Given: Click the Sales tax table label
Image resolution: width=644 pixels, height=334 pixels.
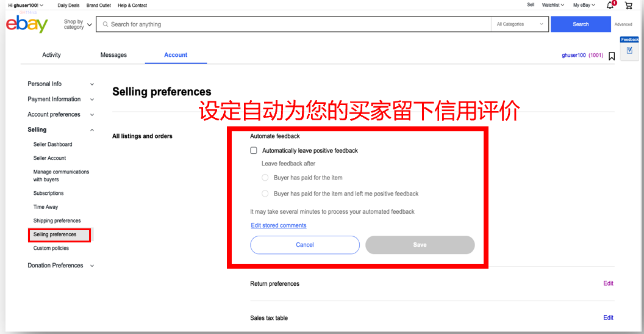Looking at the screenshot, I should [x=269, y=318].
